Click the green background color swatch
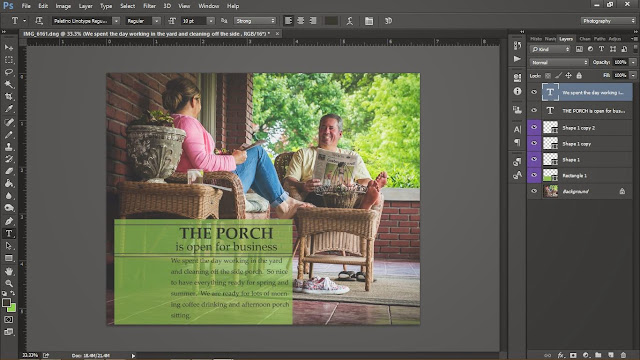 13,309
